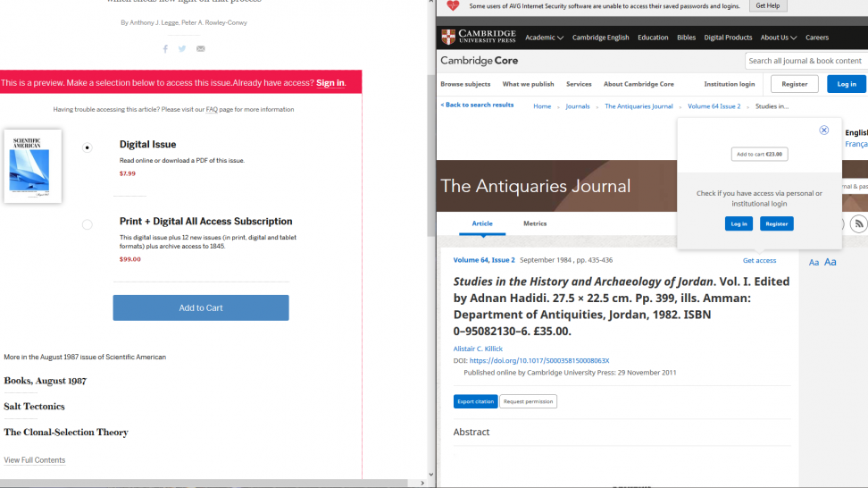Open the Careers menu item
The width and height of the screenshot is (868, 488).
816,38
